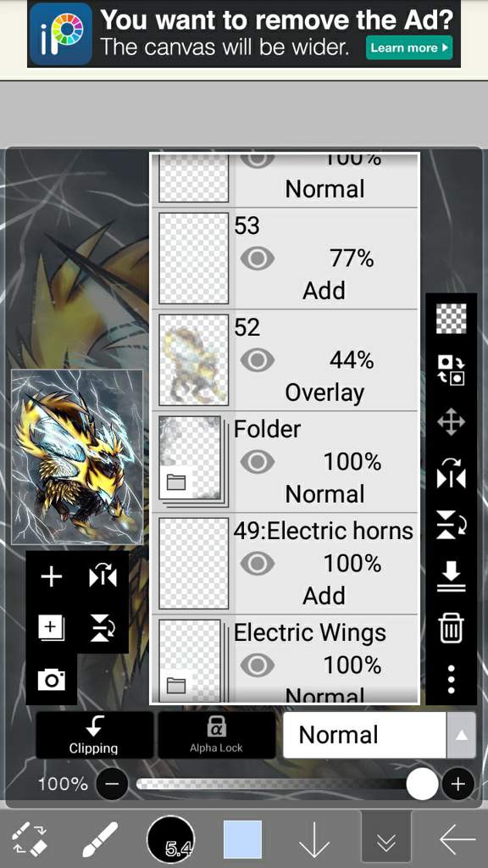Click checkerboard clear layer icon
Viewport: 488px width, 868px height.
pos(451,319)
